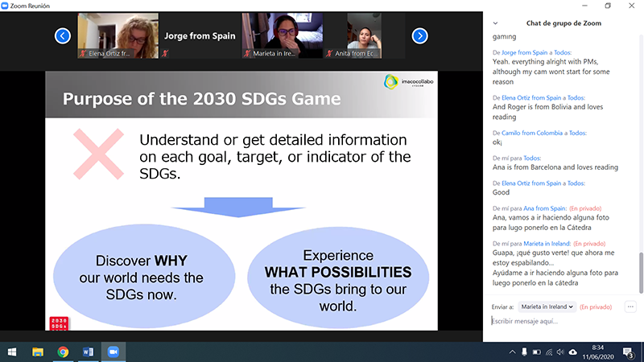Screen dimensions: 644x362
Task: Open the 'Enviar a' recipient dropdown
Action: 547,306
